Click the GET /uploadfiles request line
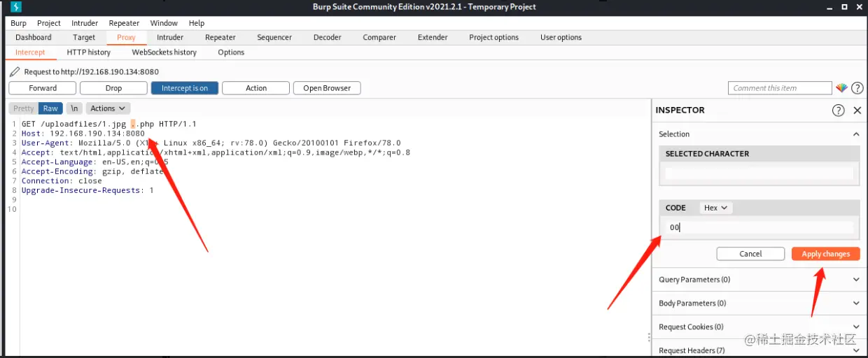Screen dimensions: 868x358 [108, 124]
